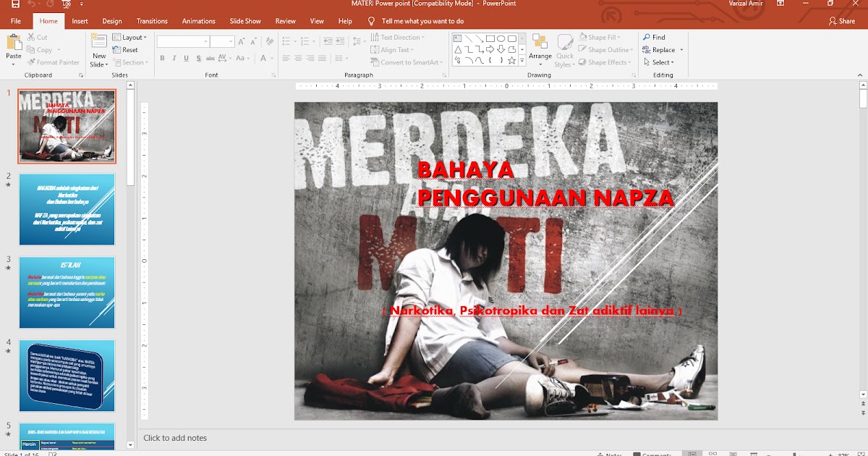Align text right
The image size is (868, 456).
pyautogui.click(x=309, y=58)
